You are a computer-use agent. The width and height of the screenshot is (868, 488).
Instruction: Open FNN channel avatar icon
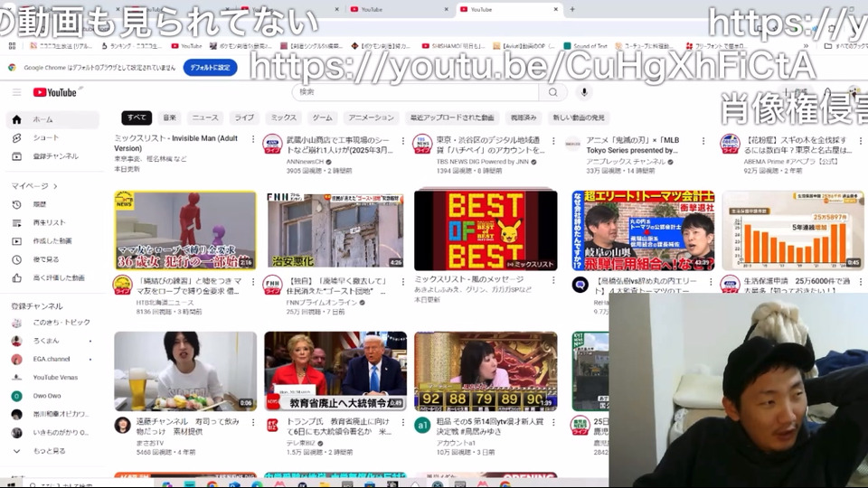(272, 285)
